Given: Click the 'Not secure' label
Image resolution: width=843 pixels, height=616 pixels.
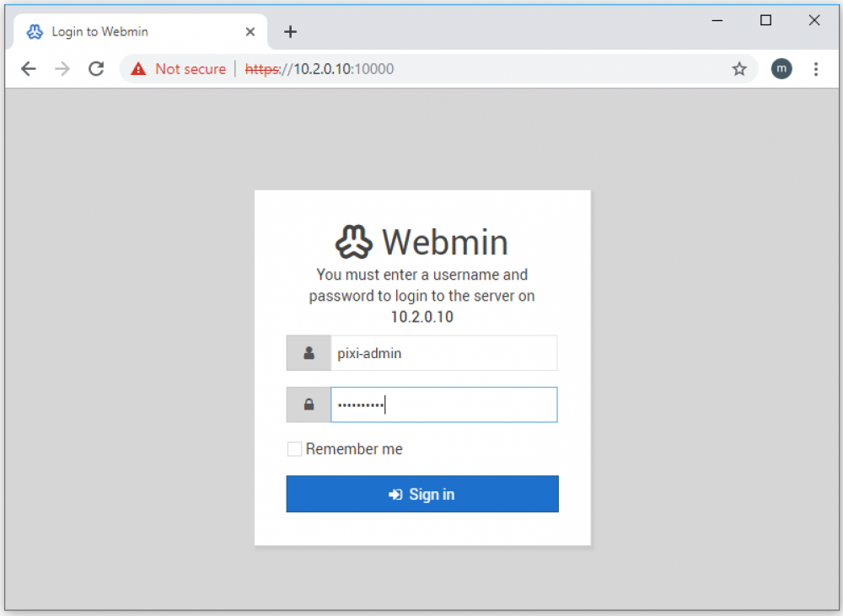Looking at the screenshot, I should coord(191,69).
